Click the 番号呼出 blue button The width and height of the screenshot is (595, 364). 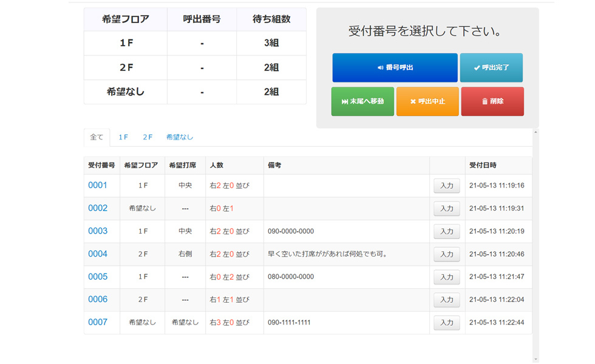[x=395, y=67]
